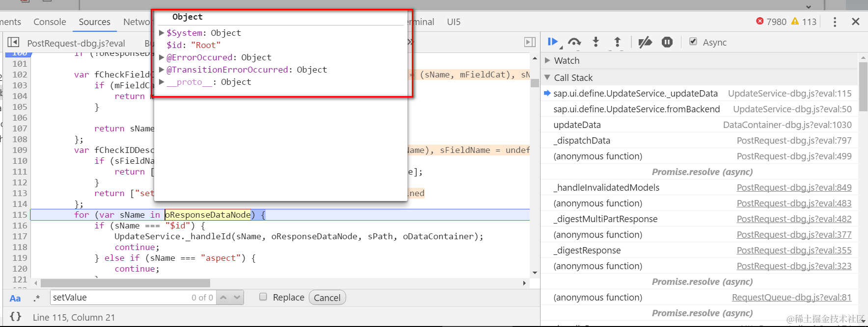Expand @TransitionErrorOccurred object
This screenshot has width=868, height=327.
(x=162, y=70)
